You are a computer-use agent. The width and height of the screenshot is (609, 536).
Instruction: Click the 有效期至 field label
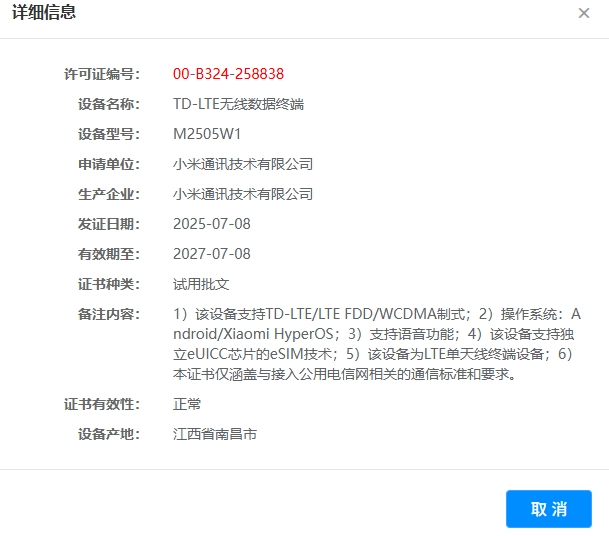tap(108, 254)
